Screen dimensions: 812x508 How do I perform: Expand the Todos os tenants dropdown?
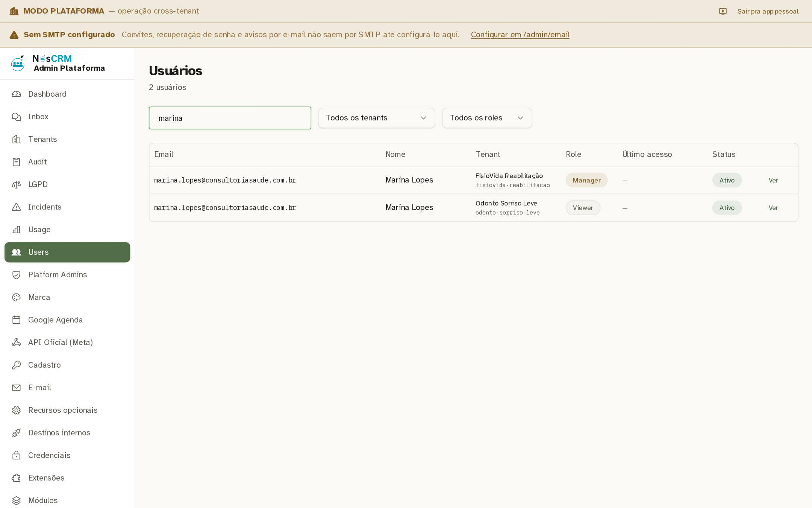click(x=376, y=118)
